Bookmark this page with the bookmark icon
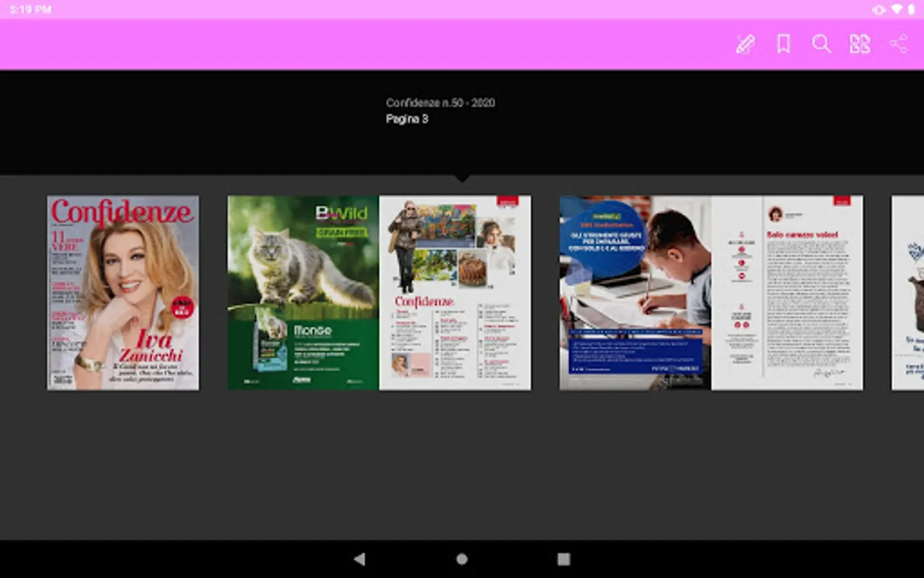 (x=783, y=44)
